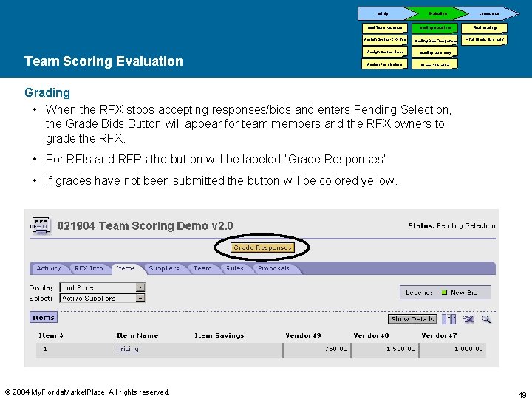This screenshot has height=399, width=532.
Task: Open the Rules tab
Action: point(235,268)
